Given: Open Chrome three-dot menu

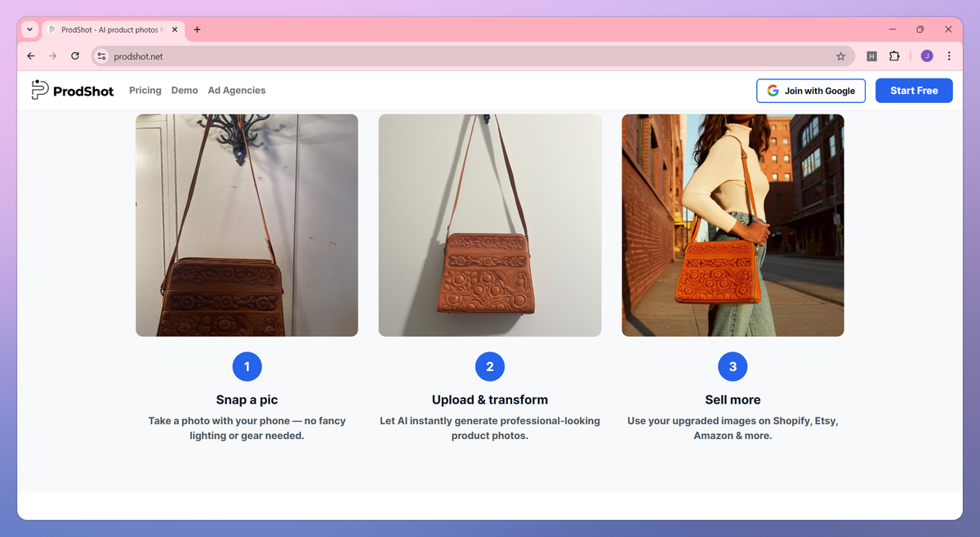Looking at the screenshot, I should 949,56.
